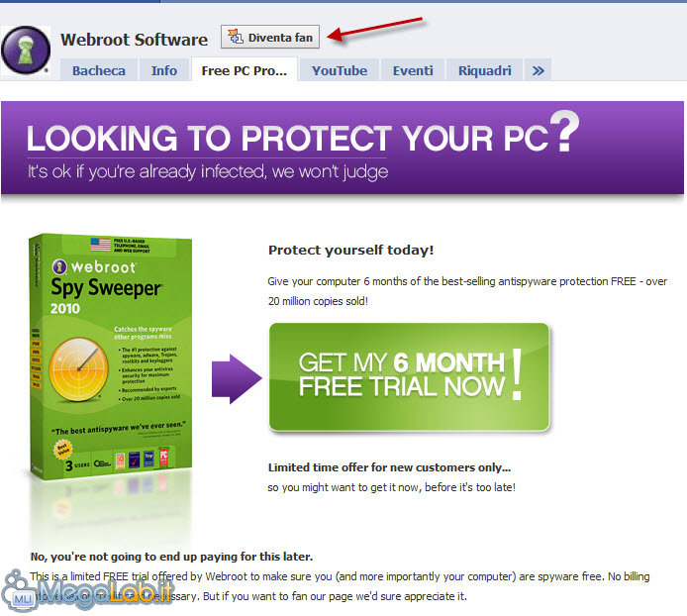Click the radar graphic on product box
This screenshot has width=687, height=616.
(79, 369)
